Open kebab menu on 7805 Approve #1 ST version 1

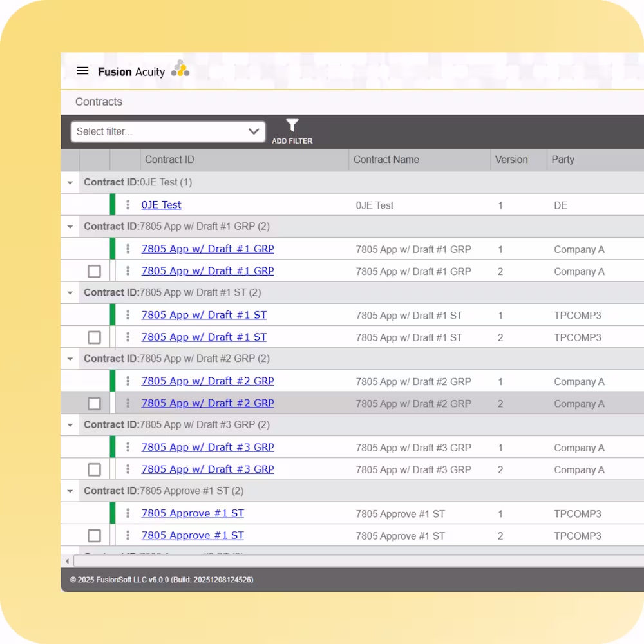click(127, 513)
